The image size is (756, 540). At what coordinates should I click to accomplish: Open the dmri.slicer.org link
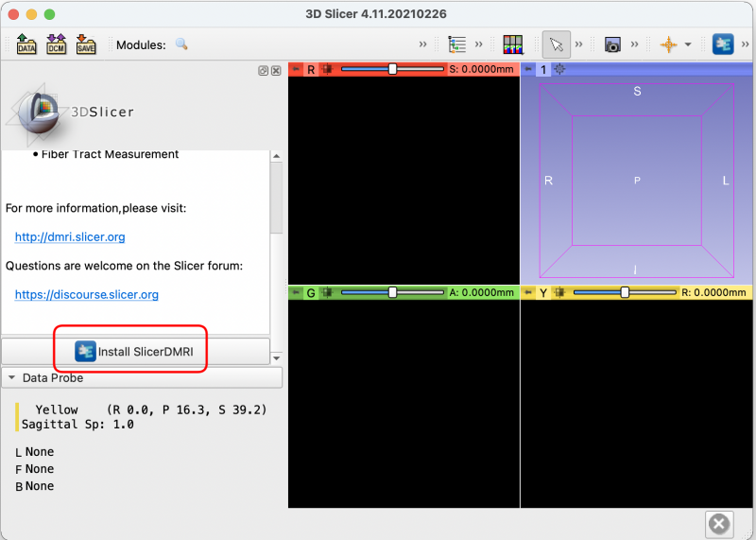pos(70,237)
